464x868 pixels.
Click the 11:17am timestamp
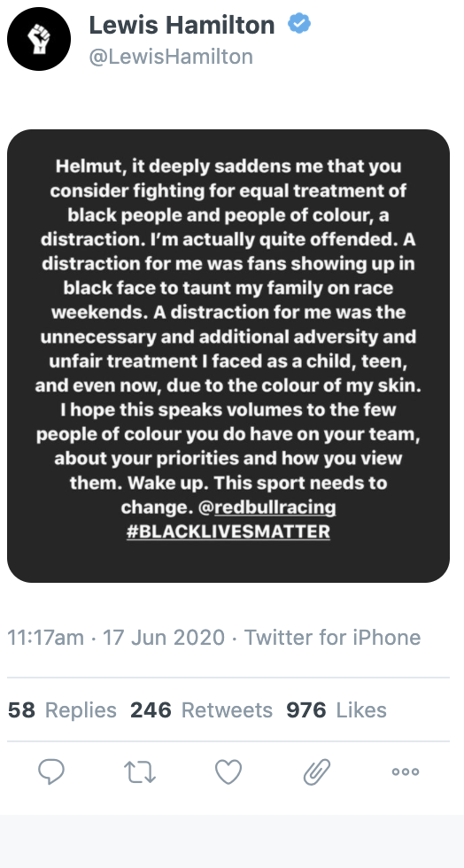click(x=45, y=637)
